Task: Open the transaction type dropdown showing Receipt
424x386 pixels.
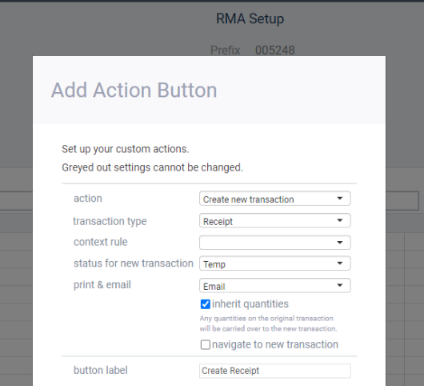Action: (275, 221)
